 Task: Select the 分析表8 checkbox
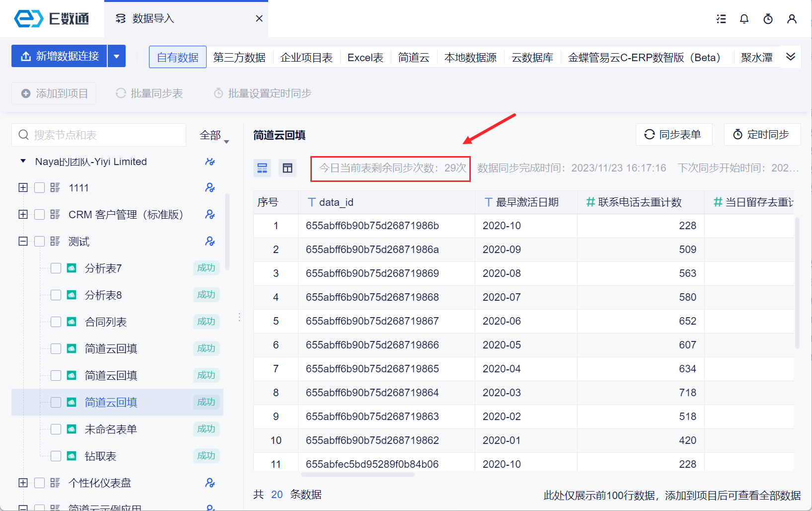[56, 295]
